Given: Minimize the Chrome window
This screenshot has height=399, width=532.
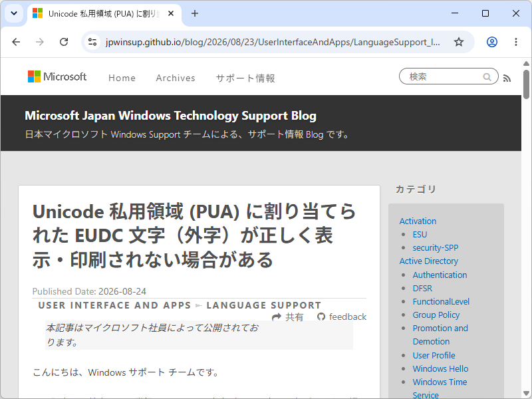Looking at the screenshot, I should click(x=455, y=13).
